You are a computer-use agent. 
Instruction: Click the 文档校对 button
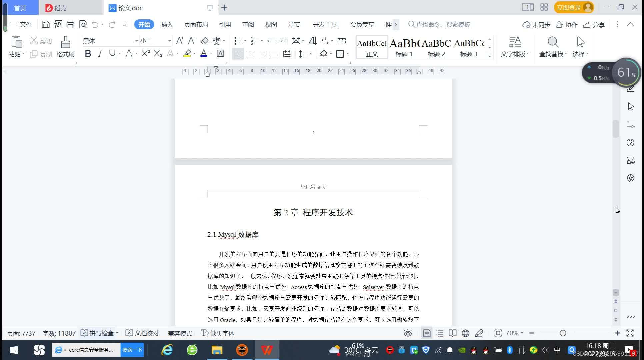pos(142,333)
